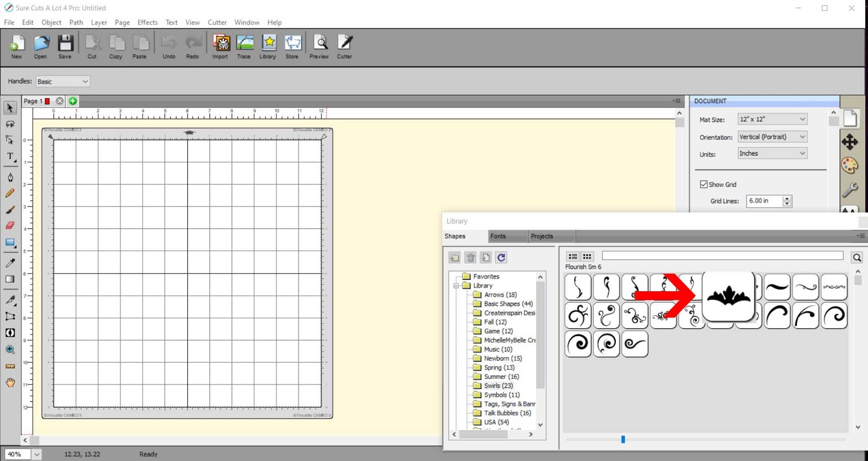
Task: Open the zoom percentage dropdown arrow
Action: 36,454
